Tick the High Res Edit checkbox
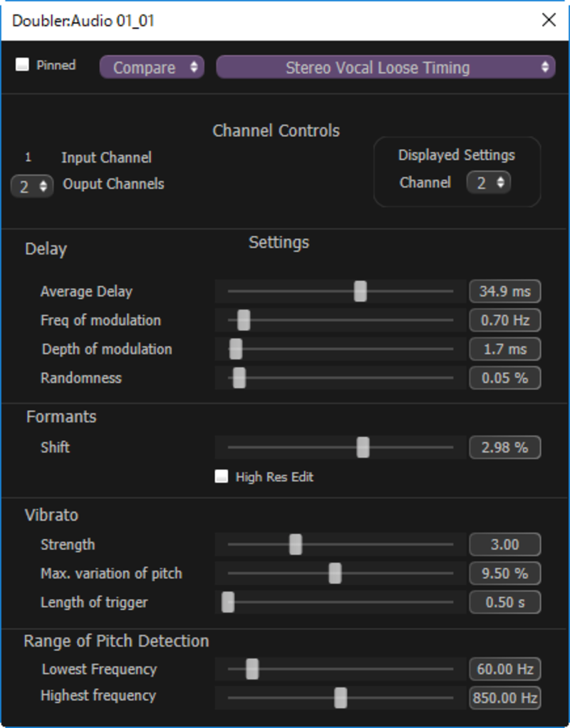The image size is (570, 728). point(221,476)
